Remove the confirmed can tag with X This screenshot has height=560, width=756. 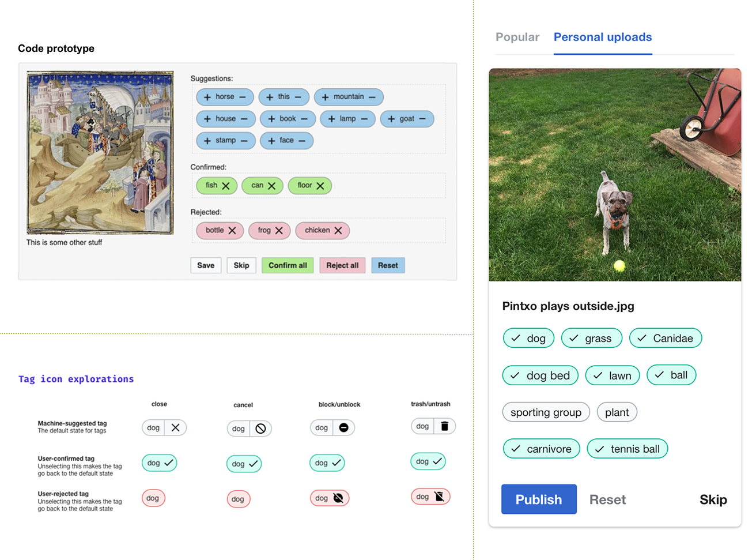point(271,186)
